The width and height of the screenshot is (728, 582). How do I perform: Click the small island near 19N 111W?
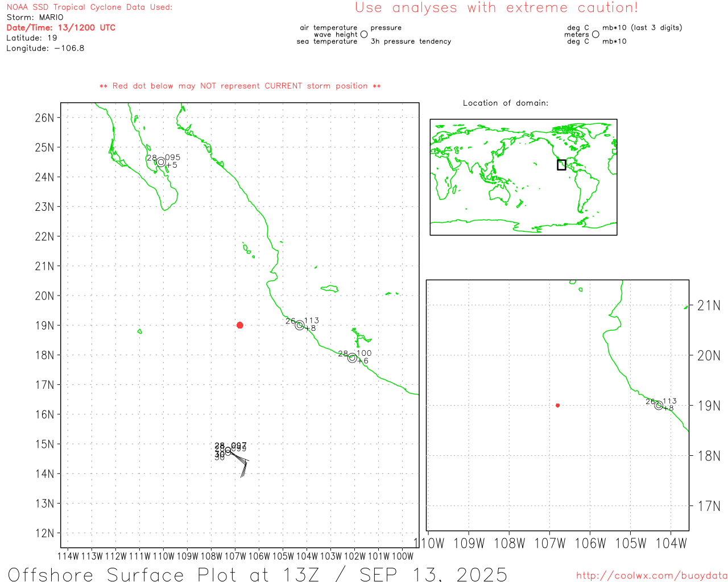(139, 331)
